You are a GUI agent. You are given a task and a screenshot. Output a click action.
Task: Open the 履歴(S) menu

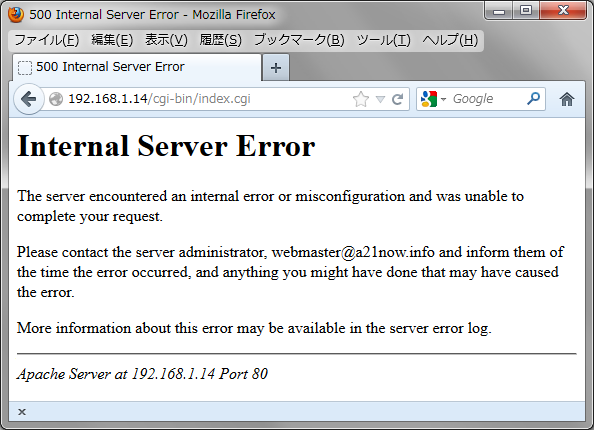click(220, 40)
